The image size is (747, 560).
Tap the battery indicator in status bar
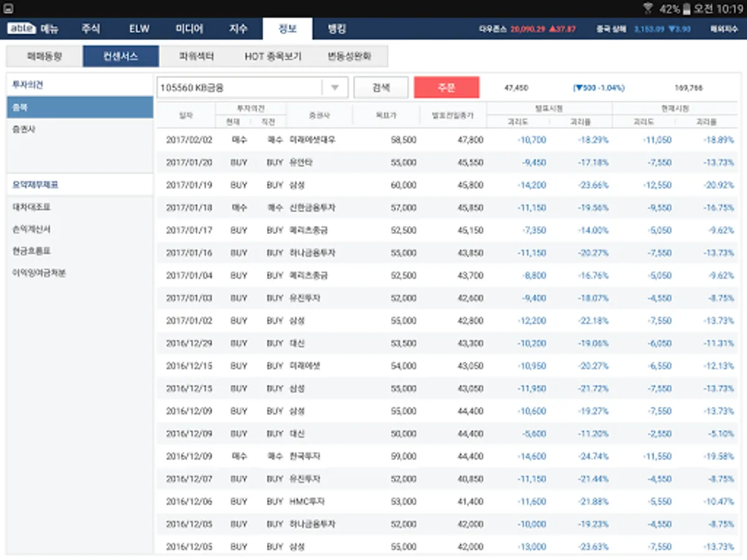coord(687,8)
